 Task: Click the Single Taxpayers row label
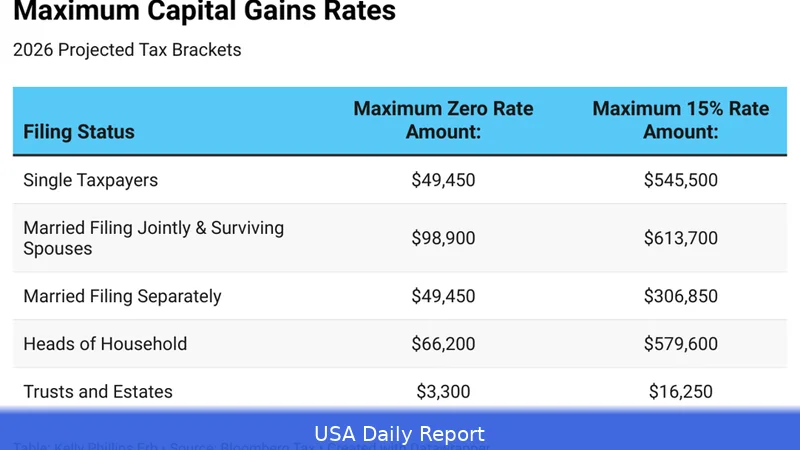click(91, 181)
